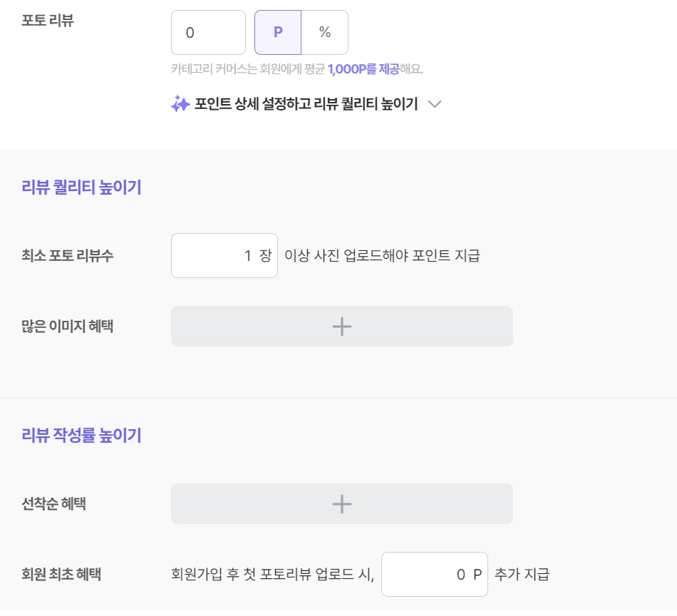Click the 회원가입 후 첫 포토리뷰 업로드 시 text
This screenshot has width=677, height=616.
pyautogui.click(x=272, y=574)
